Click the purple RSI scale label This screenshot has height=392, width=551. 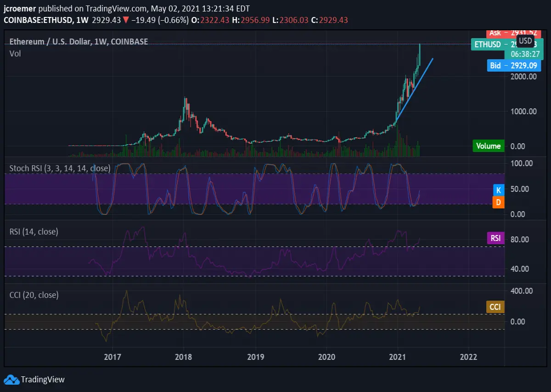click(495, 238)
